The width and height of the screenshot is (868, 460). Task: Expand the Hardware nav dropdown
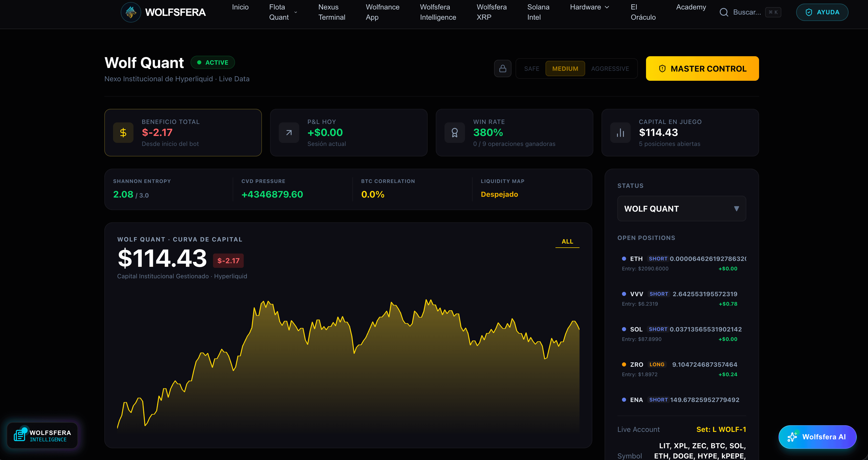click(589, 7)
